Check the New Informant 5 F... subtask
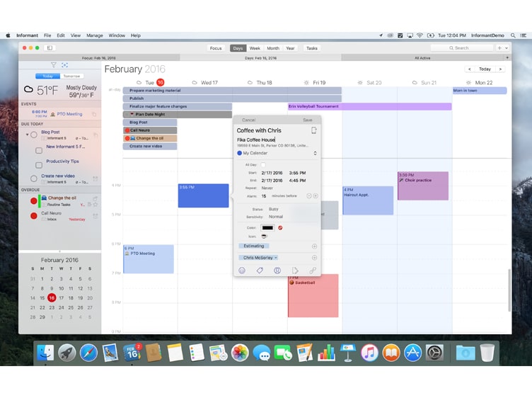 coord(39,150)
